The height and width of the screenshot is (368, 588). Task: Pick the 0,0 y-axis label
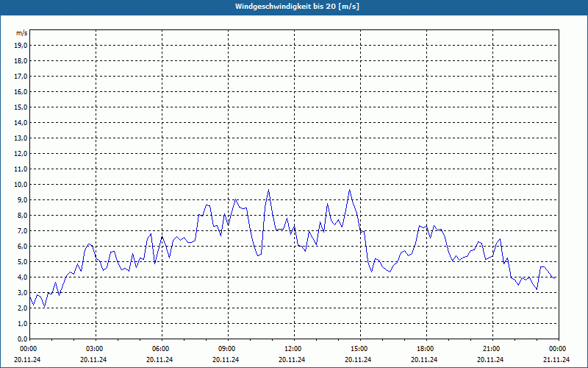pos(23,339)
